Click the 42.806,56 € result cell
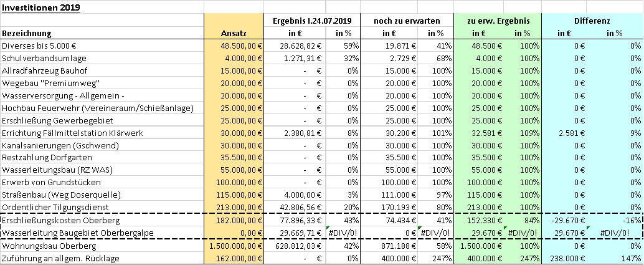 [x=295, y=207]
